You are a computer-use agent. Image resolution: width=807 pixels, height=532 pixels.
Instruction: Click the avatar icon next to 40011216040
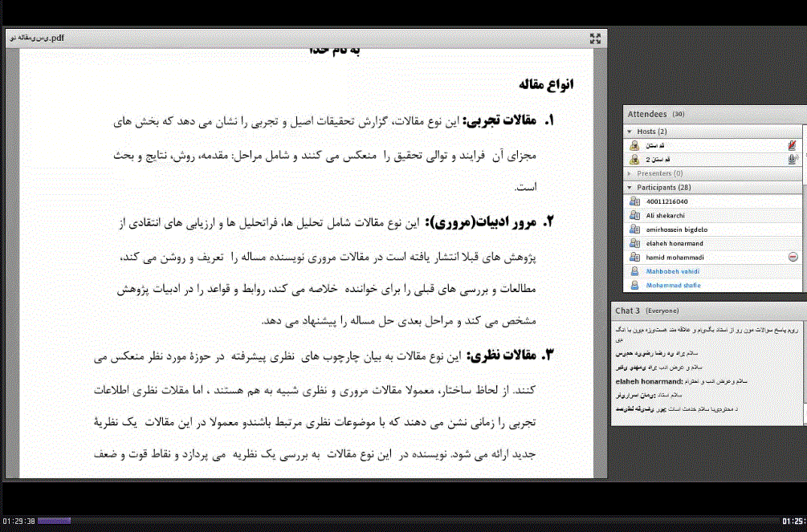(634, 201)
